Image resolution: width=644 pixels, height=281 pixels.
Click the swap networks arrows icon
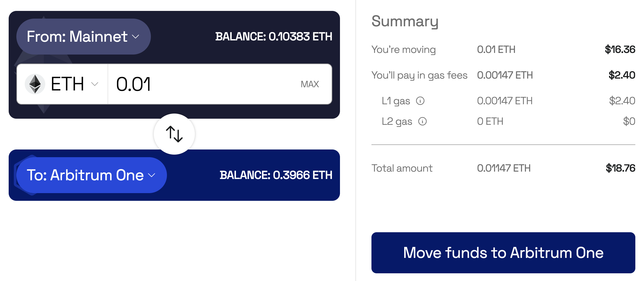pyautogui.click(x=174, y=134)
